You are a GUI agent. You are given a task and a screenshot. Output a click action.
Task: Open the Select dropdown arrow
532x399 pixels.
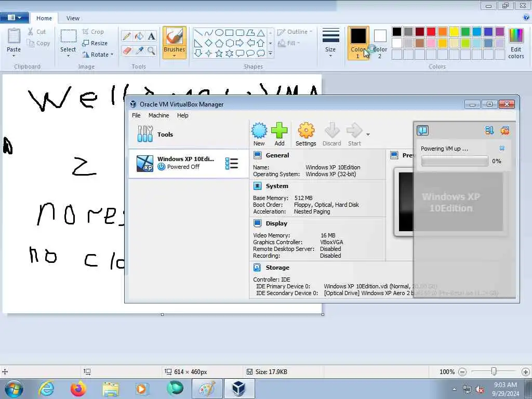pyautogui.click(x=68, y=56)
